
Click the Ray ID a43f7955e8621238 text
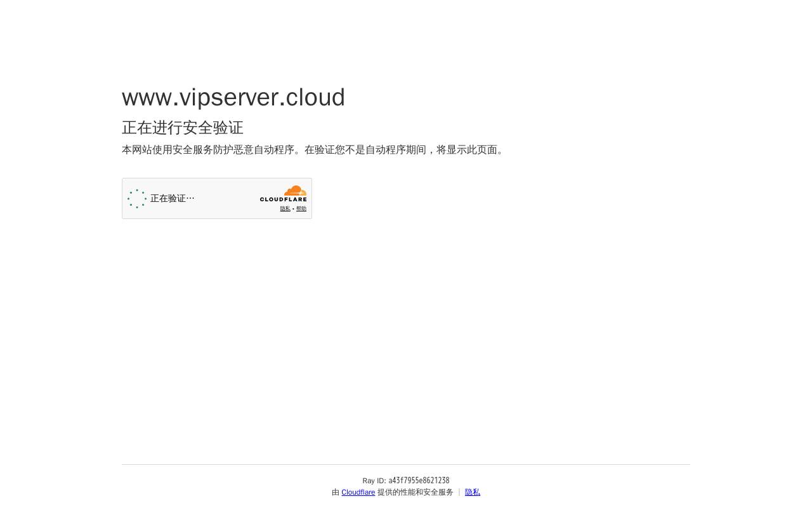click(406, 481)
